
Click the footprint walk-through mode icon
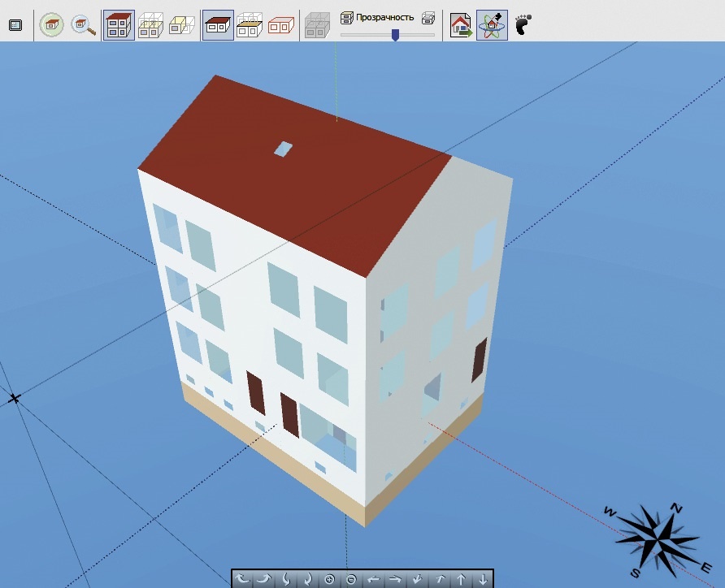(523, 25)
